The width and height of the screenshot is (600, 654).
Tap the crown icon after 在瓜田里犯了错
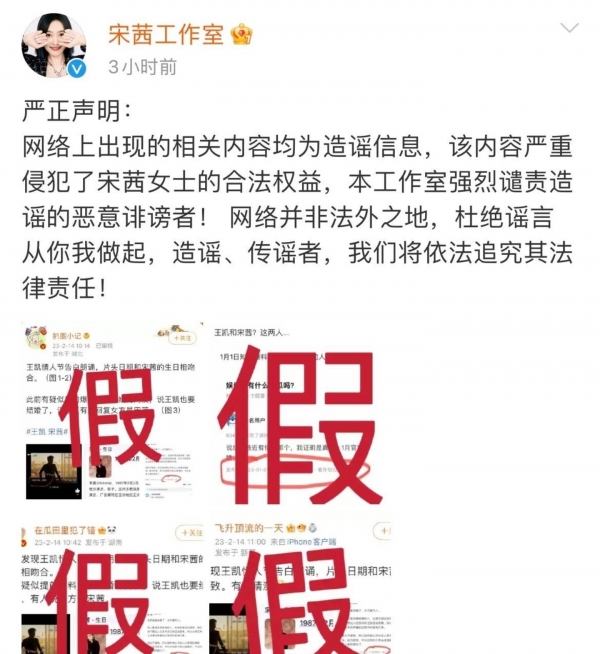[x=102, y=531]
